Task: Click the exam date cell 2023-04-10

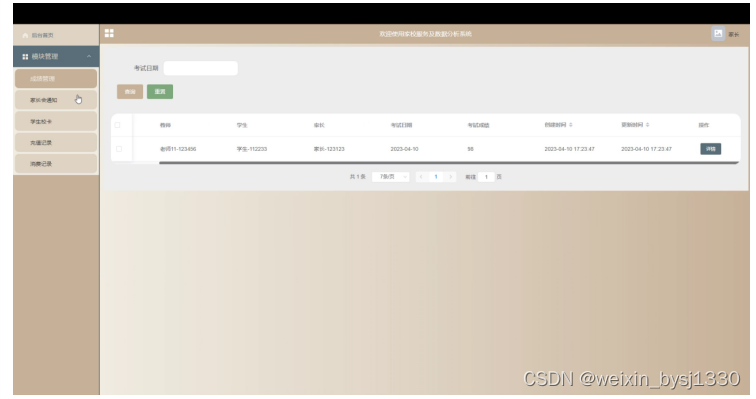Action: click(405, 149)
